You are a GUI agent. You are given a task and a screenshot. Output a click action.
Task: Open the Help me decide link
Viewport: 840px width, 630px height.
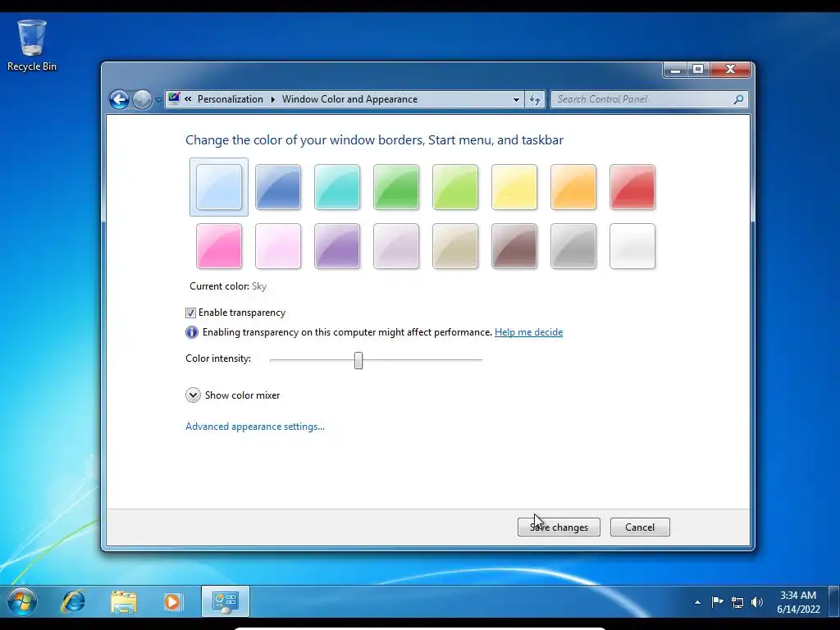coord(528,332)
